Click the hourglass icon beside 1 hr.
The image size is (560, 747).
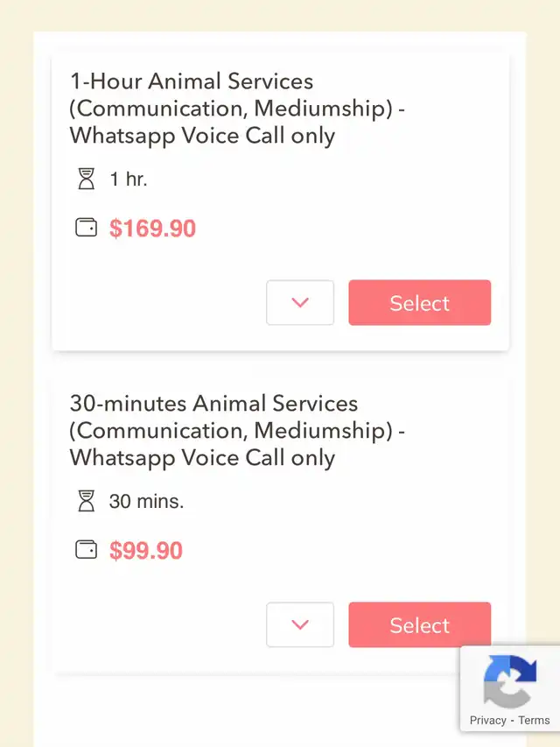86,180
